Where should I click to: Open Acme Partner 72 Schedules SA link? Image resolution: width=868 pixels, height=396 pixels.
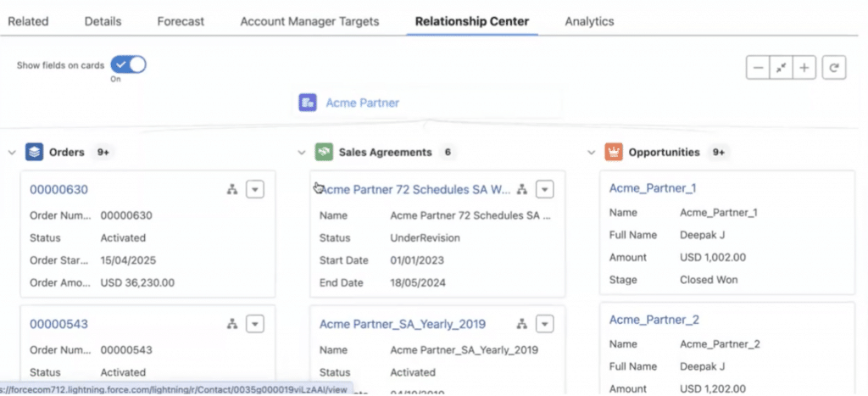click(x=415, y=189)
